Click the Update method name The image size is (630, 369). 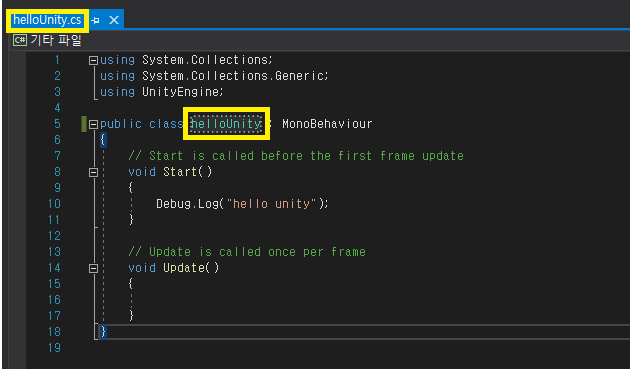[184, 268]
